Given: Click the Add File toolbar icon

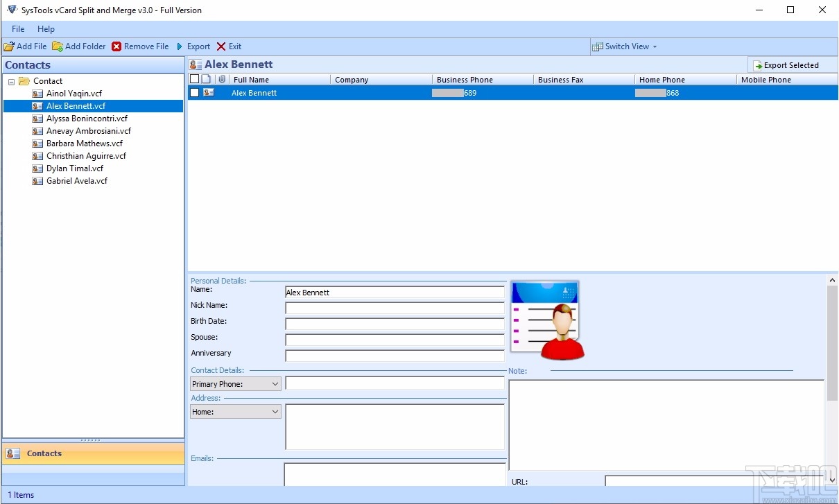Looking at the screenshot, I should point(10,46).
